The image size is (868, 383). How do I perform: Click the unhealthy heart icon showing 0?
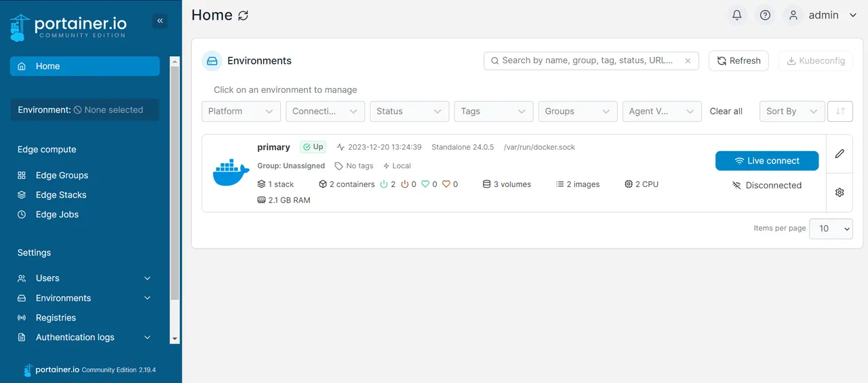click(446, 184)
